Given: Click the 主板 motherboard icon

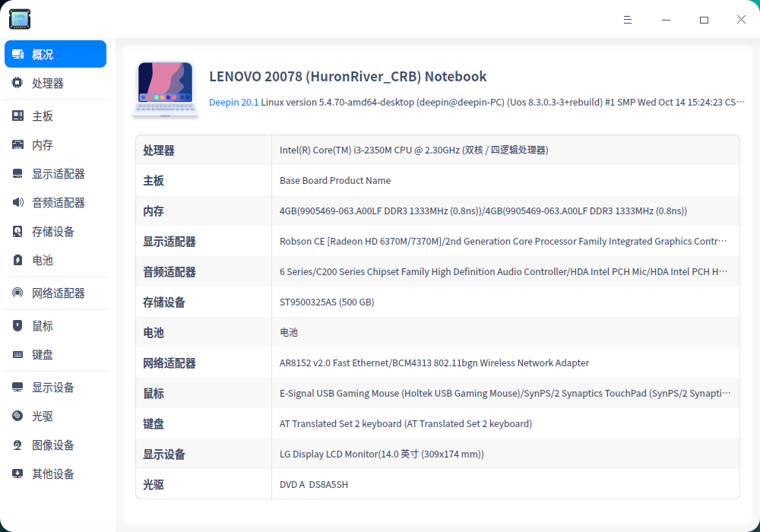Looking at the screenshot, I should 17,116.
